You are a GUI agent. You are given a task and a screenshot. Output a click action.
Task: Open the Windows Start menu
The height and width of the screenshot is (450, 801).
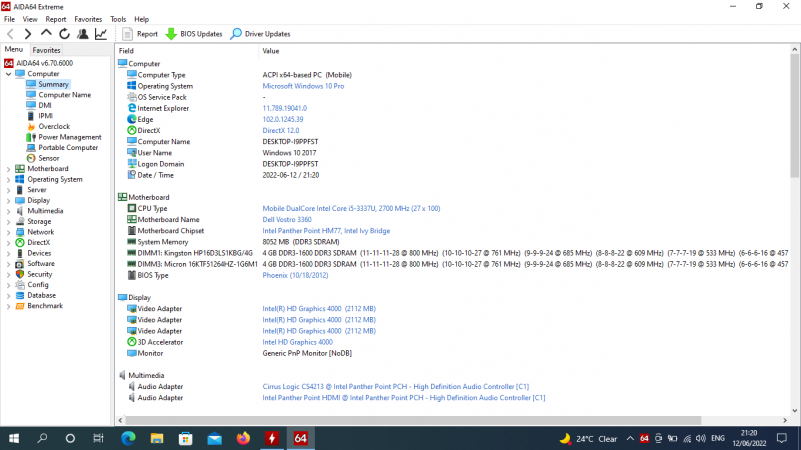(14, 438)
